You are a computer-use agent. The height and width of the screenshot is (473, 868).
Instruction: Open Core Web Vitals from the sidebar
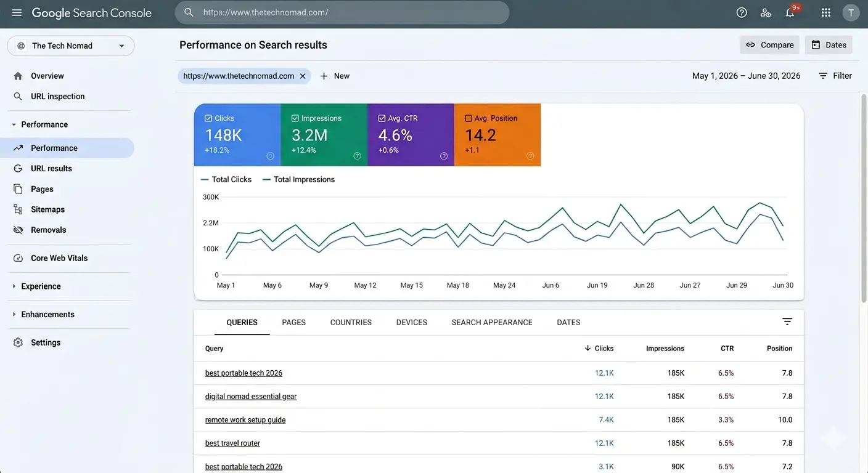pos(59,257)
